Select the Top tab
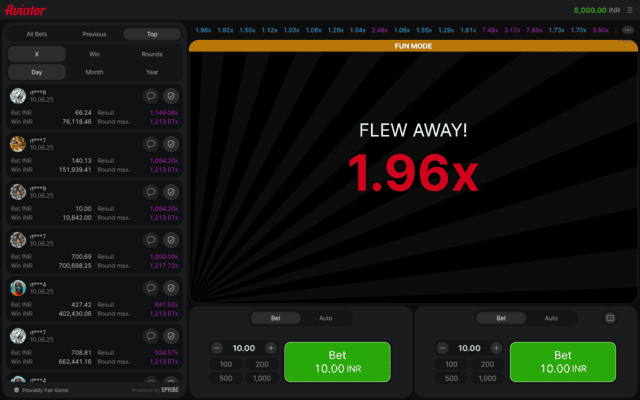 (152, 34)
